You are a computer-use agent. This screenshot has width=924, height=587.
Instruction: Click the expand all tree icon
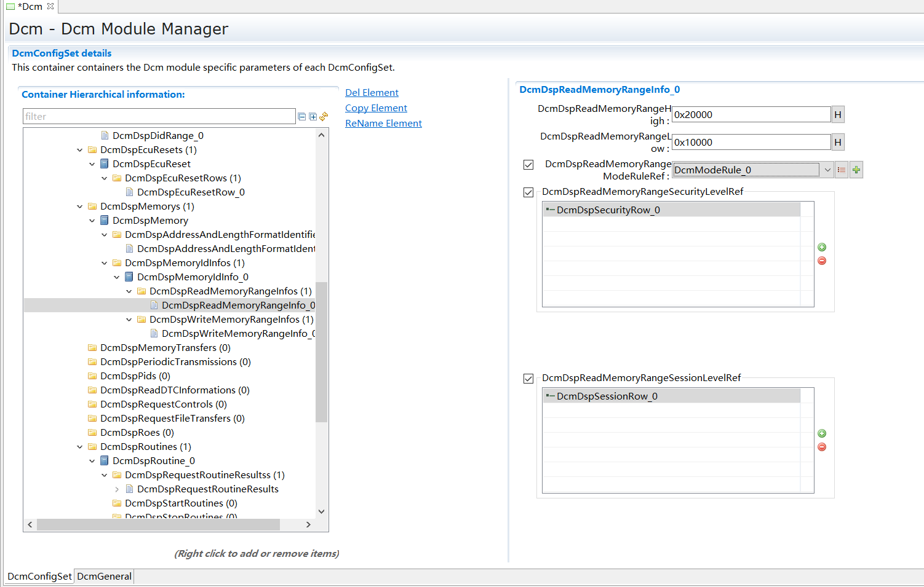point(313,117)
